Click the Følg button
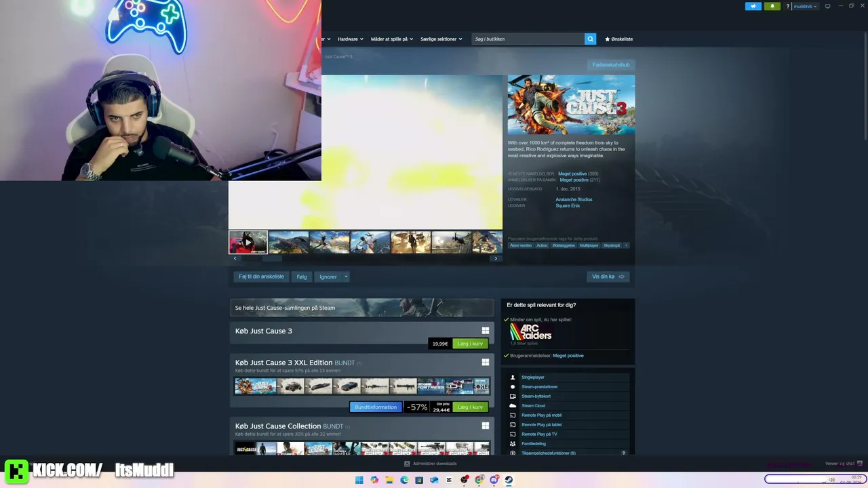Viewport: 868px width, 488px height. coord(302,277)
